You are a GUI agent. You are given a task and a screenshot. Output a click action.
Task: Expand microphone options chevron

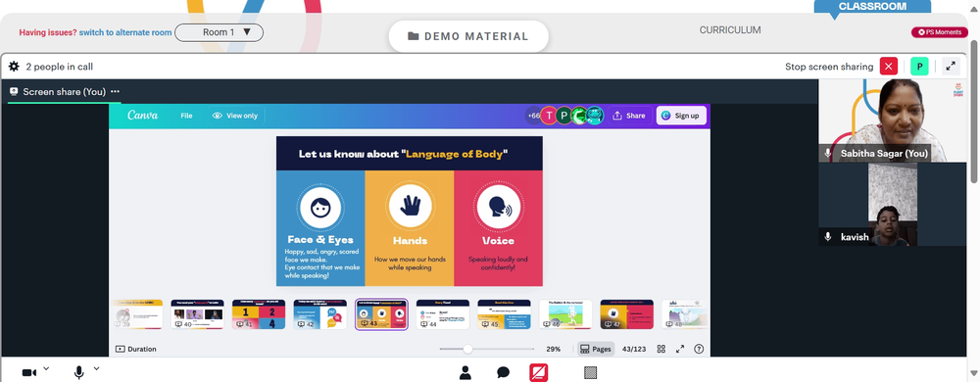(96, 368)
